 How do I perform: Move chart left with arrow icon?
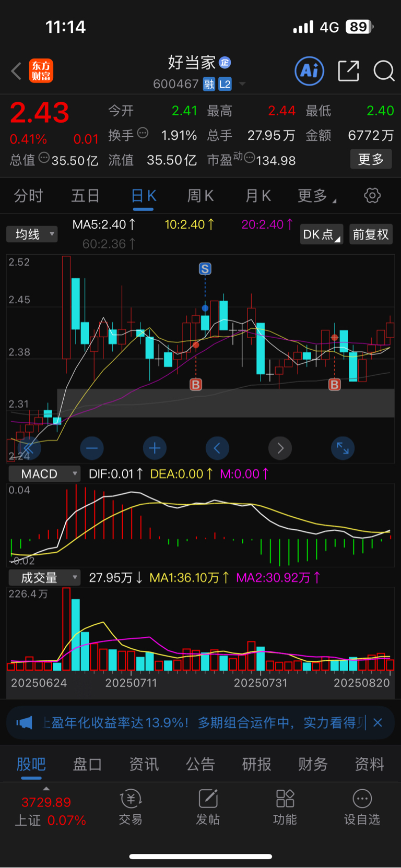(217, 448)
